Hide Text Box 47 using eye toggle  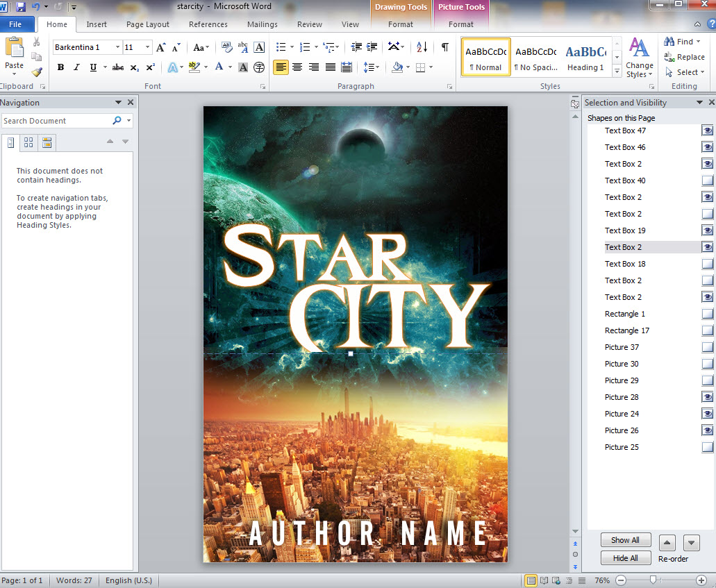coord(707,131)
